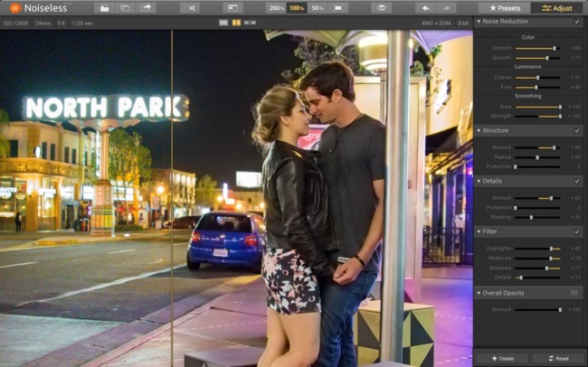Screen dimensions: 588x367
Task: Set zoom to 50%
Action: coord(318,8)
